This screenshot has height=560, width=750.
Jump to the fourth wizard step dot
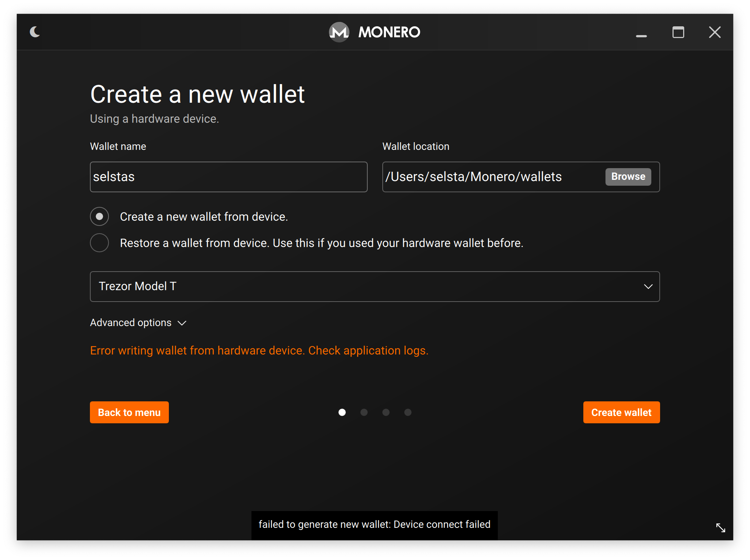408,412
